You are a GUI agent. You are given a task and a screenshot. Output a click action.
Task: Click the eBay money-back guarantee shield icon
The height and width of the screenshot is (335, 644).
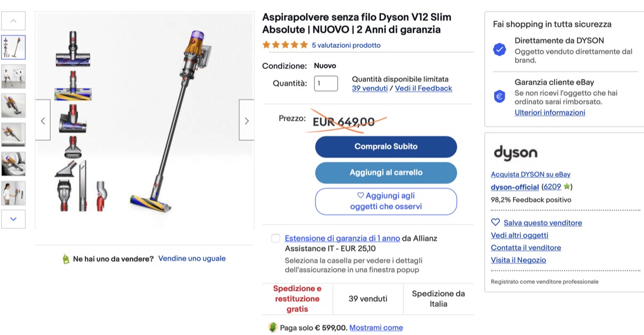[499, 97]
